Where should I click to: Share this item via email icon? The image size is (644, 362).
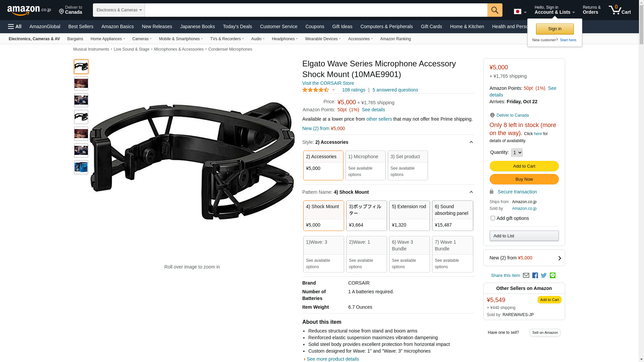(x=526, y=276)
